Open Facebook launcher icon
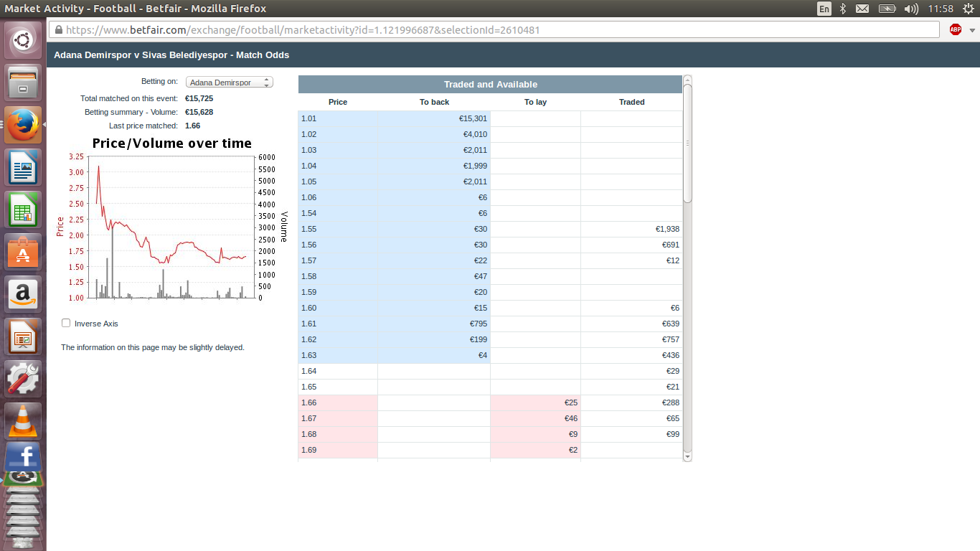The height and width of the screenshot is (551, 980). click(x=24, y=456)
